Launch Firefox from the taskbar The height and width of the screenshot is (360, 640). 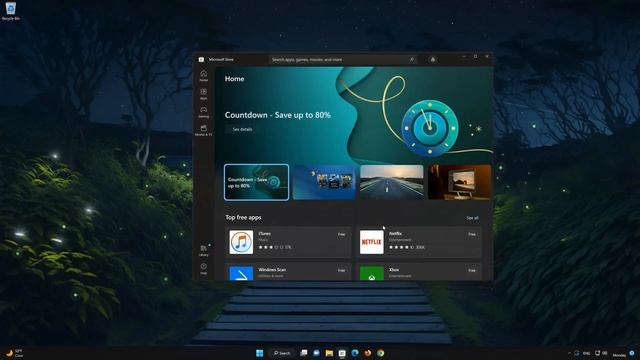coord(368,353)
